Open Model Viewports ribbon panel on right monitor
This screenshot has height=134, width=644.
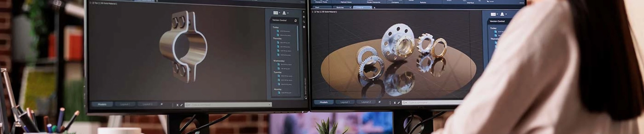pyautogui.click(x=374, y=2)
